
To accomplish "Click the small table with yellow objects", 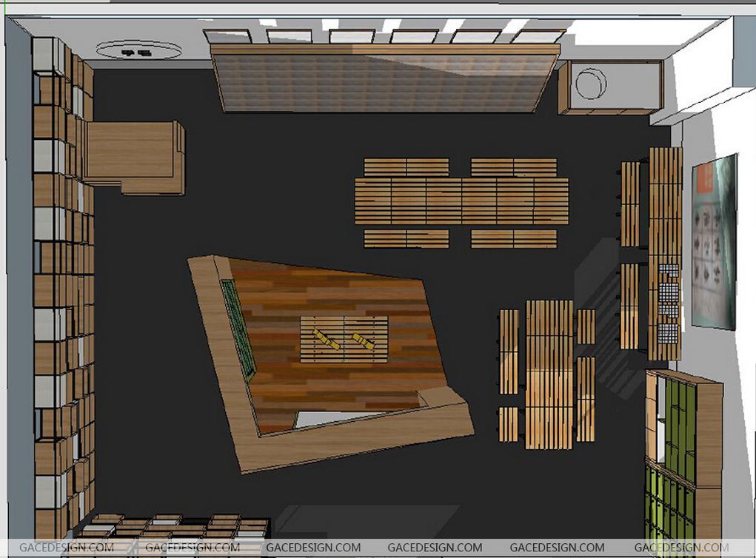I will coord(344,340).
